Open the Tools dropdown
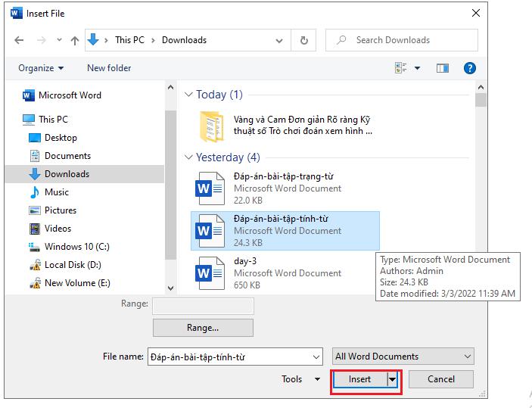The height and width of the screenshot is (408, 532). point(301,379)
